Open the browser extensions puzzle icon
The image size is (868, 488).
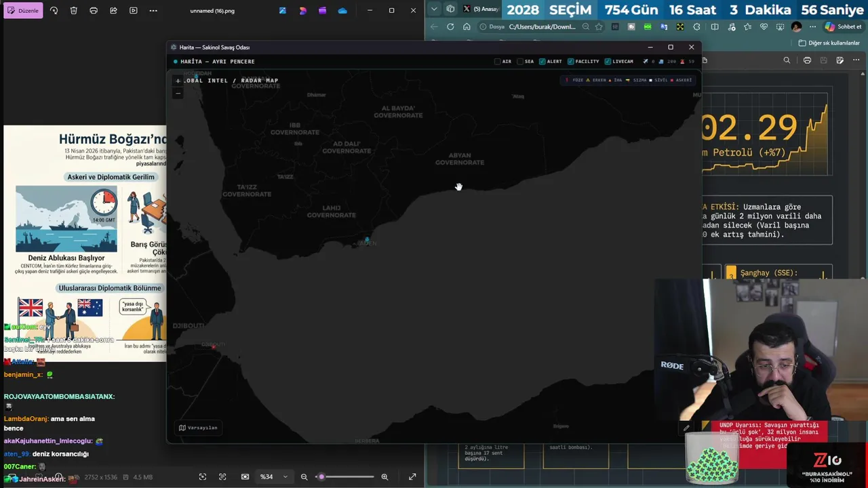[697, 27]
